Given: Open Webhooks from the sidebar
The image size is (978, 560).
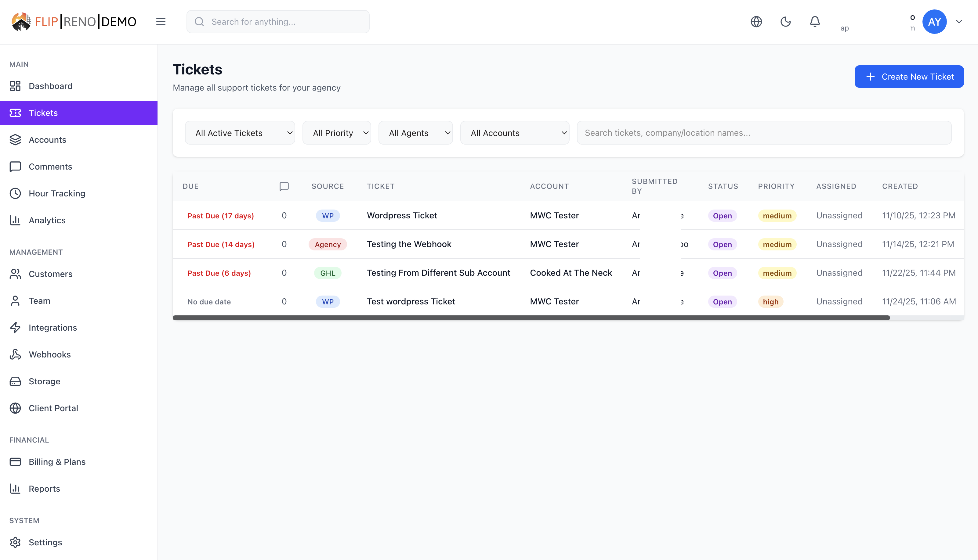Looking at the screenshot, I should (x=50, y=354).
